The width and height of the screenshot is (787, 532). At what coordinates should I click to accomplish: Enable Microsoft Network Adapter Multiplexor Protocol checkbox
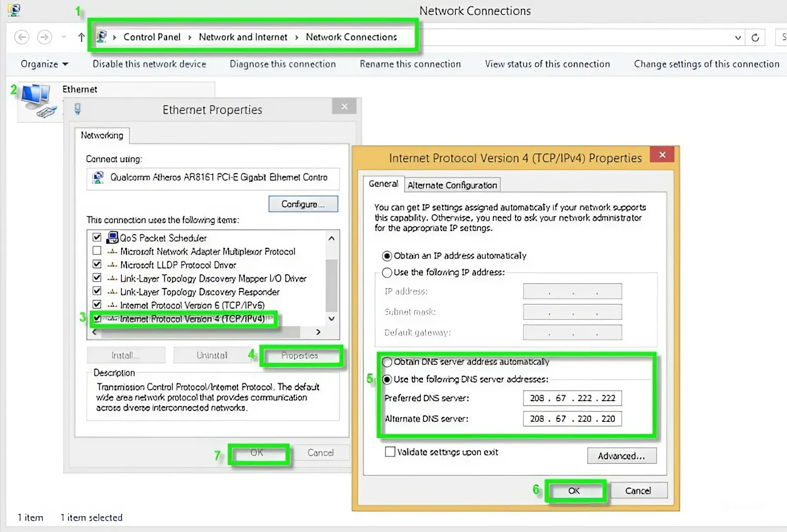97,251
